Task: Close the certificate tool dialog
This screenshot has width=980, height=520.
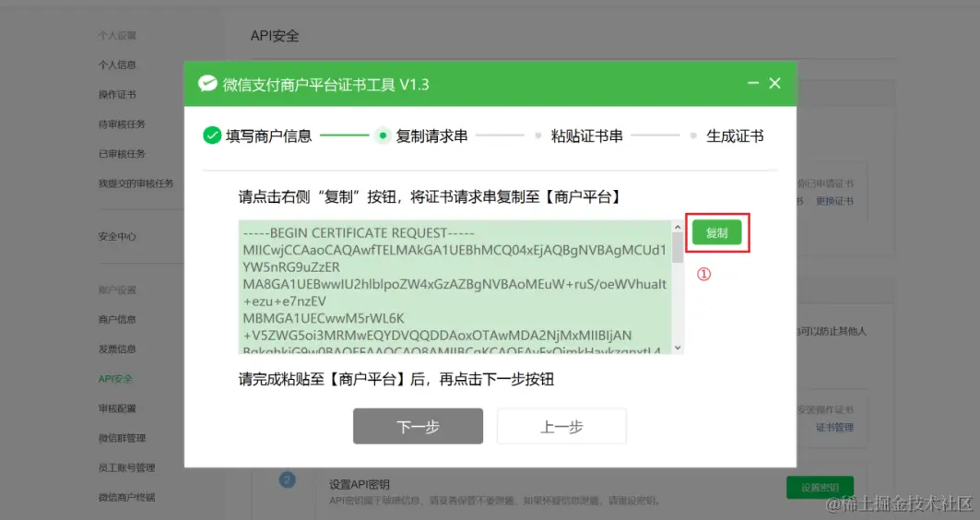Action: coord(774,83)
